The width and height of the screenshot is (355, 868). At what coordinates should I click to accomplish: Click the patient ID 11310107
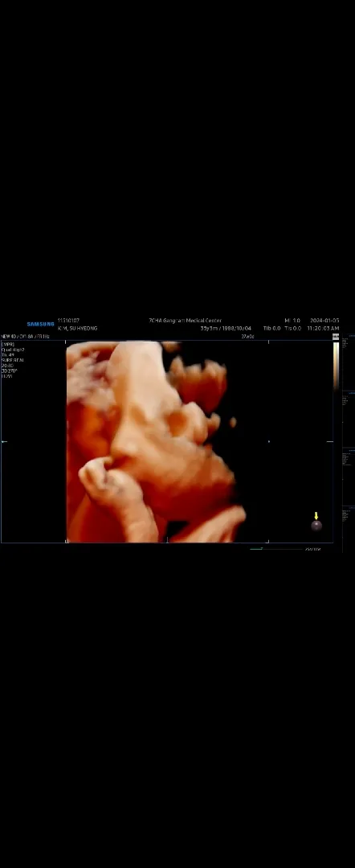click(x=68, y=321)
